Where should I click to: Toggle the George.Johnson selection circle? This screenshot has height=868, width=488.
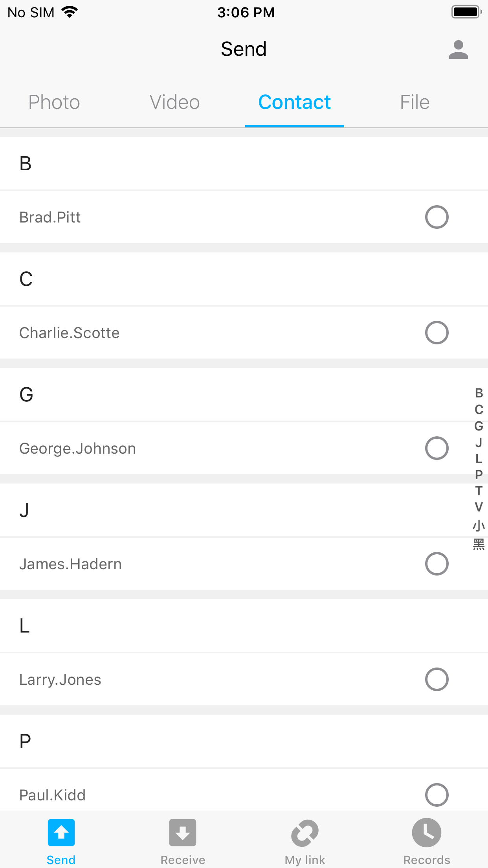point(437,448)
